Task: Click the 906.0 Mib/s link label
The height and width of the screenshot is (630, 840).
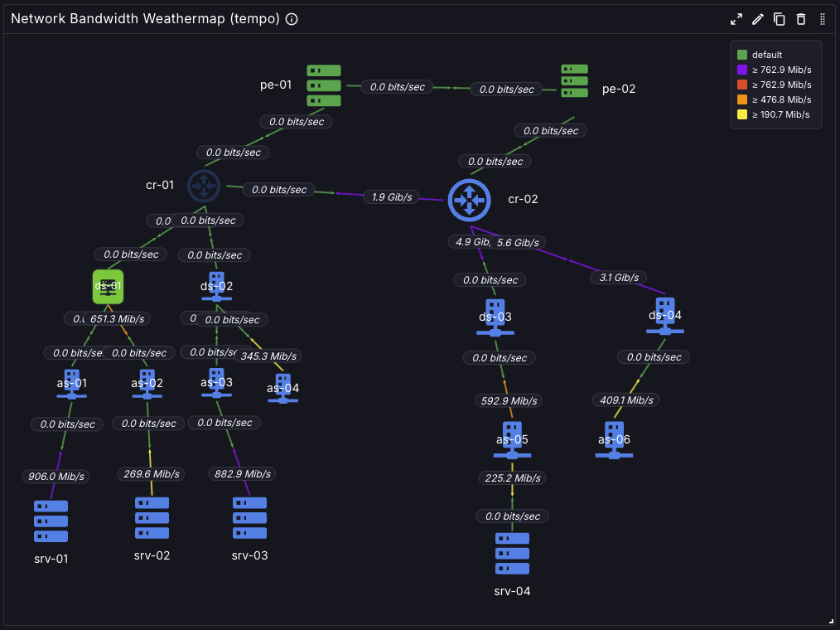Action: coord(56,476)
